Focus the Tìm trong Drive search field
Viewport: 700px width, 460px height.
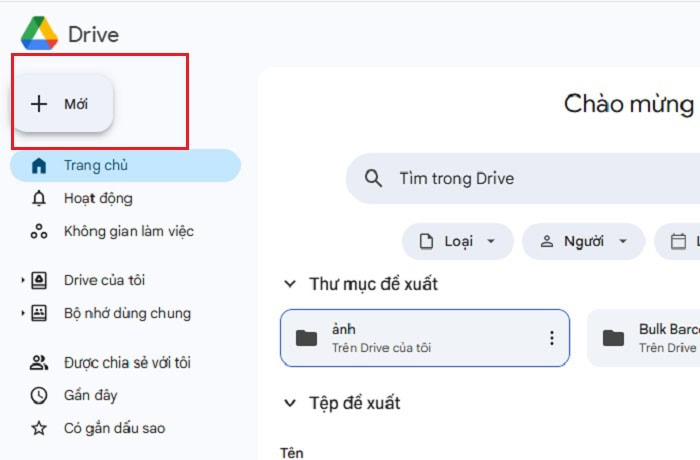(520, 179)
